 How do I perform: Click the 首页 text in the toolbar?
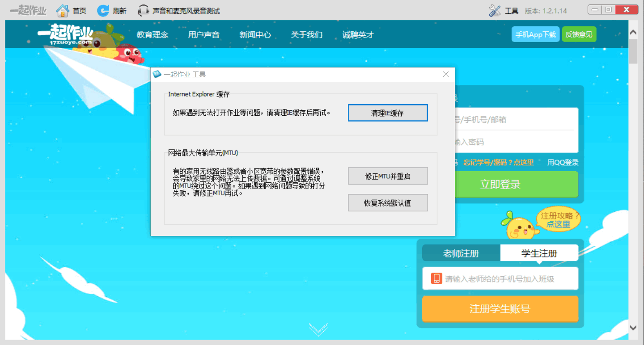coord(80,11)
